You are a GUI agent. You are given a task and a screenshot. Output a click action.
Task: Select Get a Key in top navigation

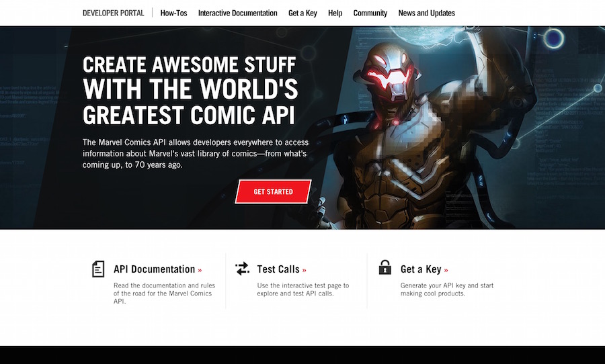point(302,13)
